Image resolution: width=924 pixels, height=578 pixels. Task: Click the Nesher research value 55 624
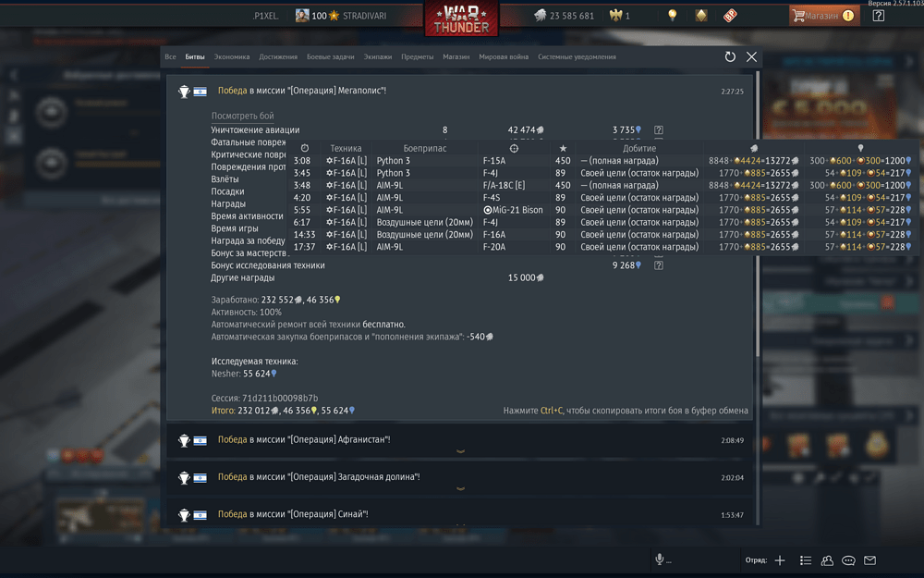tap(260, 374)
